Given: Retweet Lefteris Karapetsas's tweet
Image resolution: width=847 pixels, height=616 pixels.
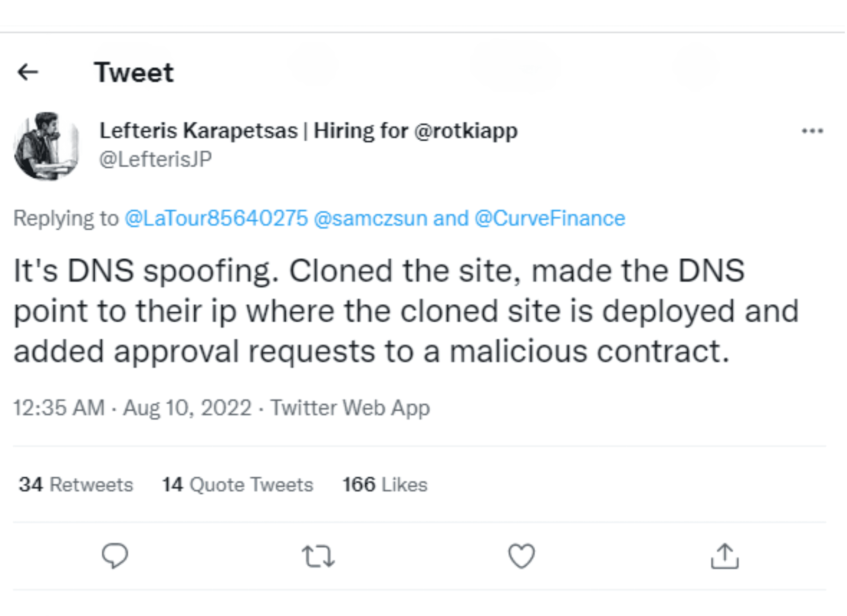Looking at the screenshot, I should coord(318,556).
